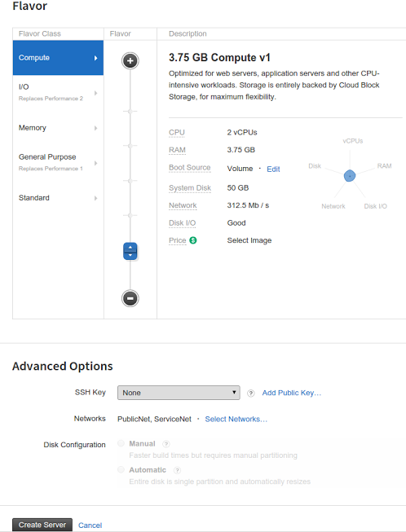406x532 pixels.
Task: Click the plus icon to increase flavor size
Action: tap(130, 61)
